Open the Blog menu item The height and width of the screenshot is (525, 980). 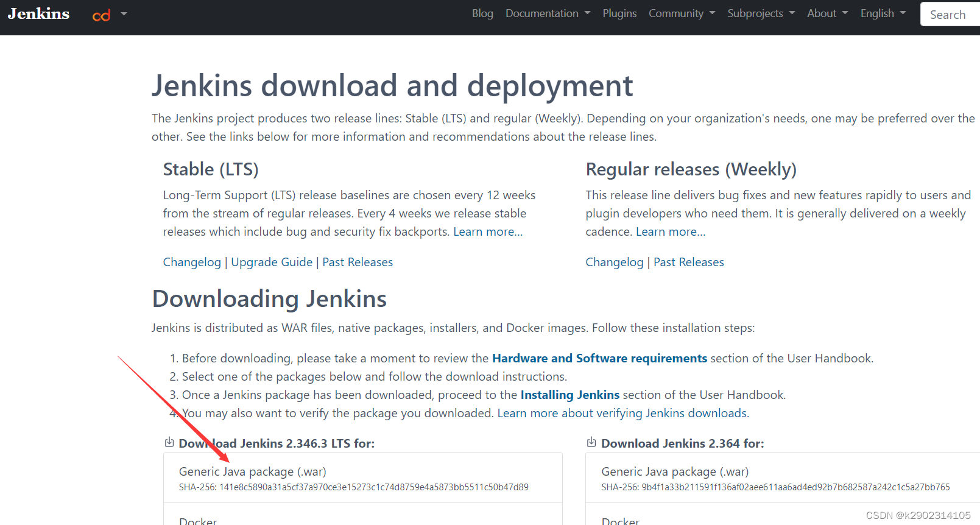(482, 13)
